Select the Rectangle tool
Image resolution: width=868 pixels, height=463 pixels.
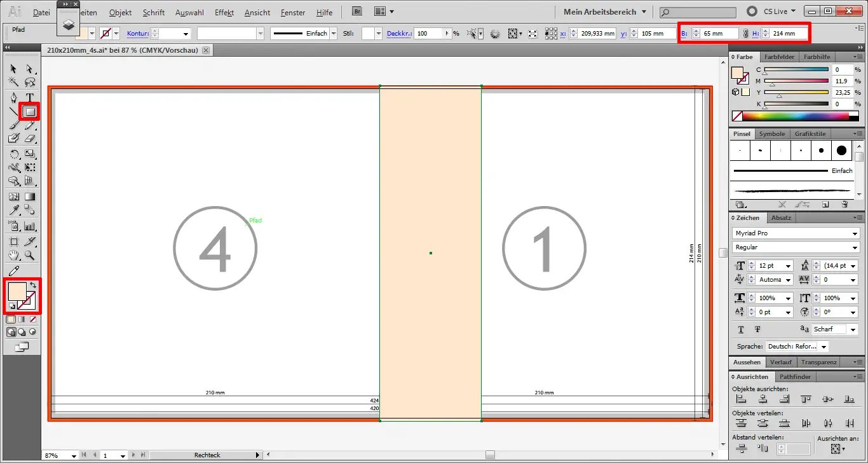coord(29,112)
